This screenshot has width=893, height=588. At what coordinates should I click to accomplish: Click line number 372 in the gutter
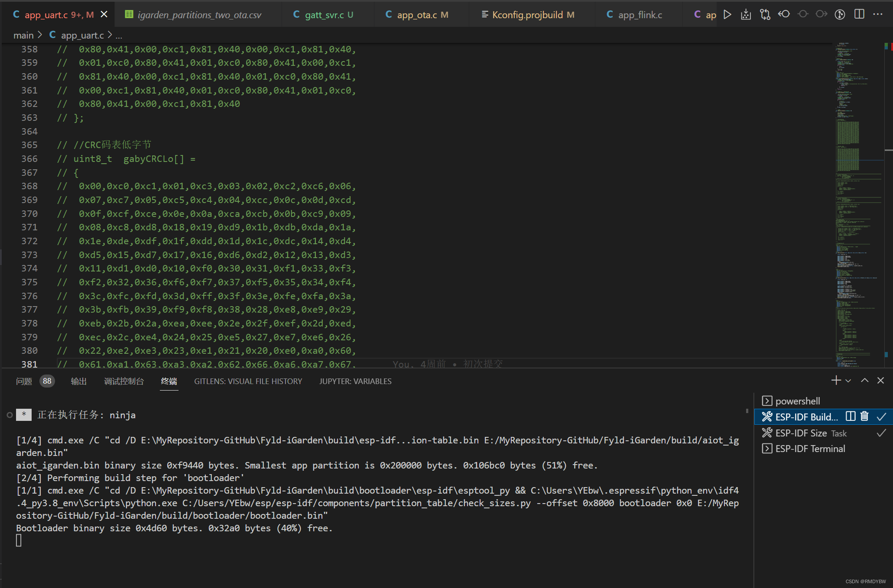[x=29, y=241]
